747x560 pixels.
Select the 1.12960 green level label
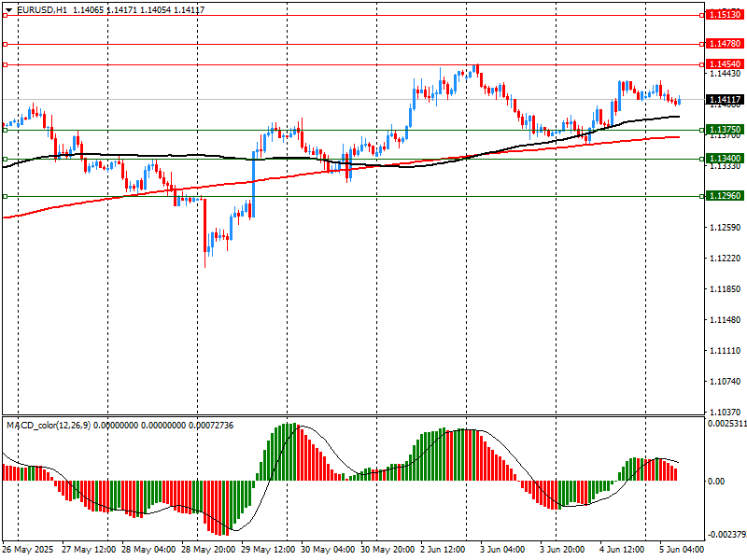[725, 196]
